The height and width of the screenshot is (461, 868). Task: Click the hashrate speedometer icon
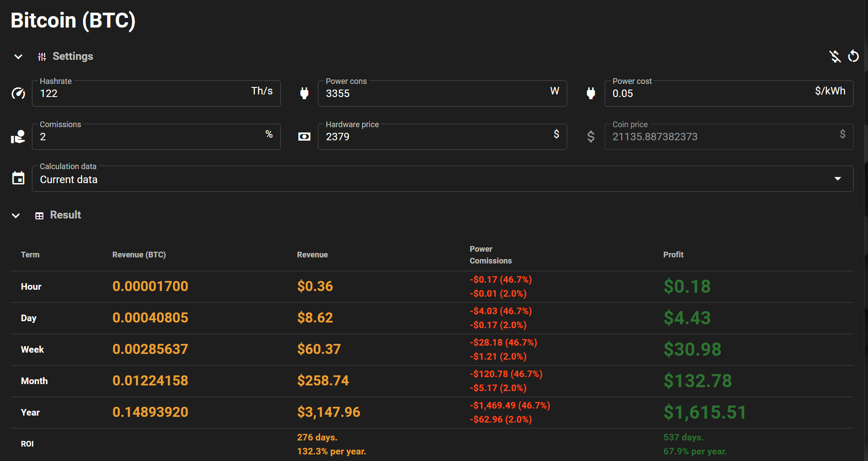coord(18,93)
